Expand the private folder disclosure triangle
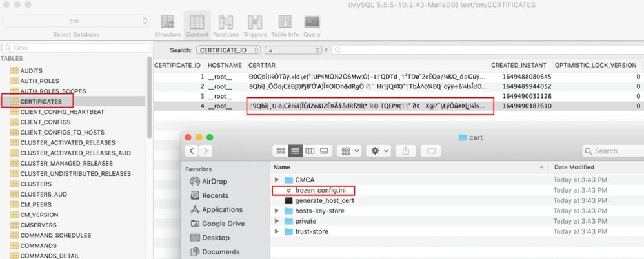The image size is (644, 259). (x=277, y=221)
